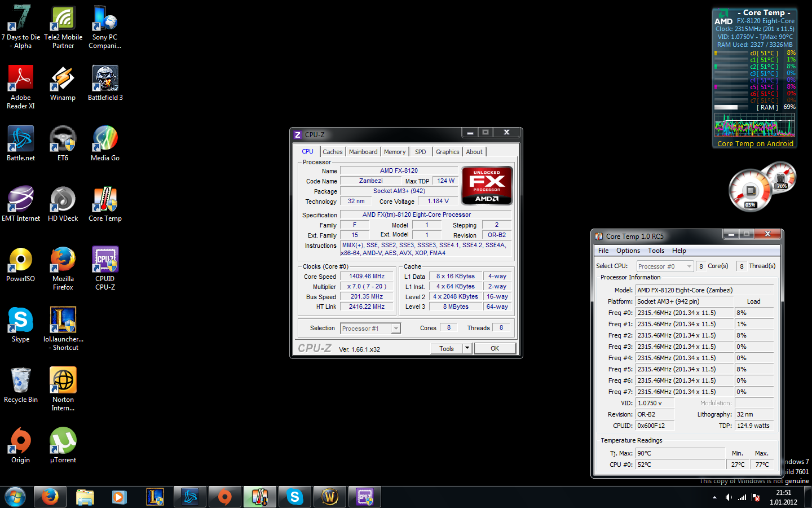Switch to World of Warcraft taskbar icon

tap(330, 497)
